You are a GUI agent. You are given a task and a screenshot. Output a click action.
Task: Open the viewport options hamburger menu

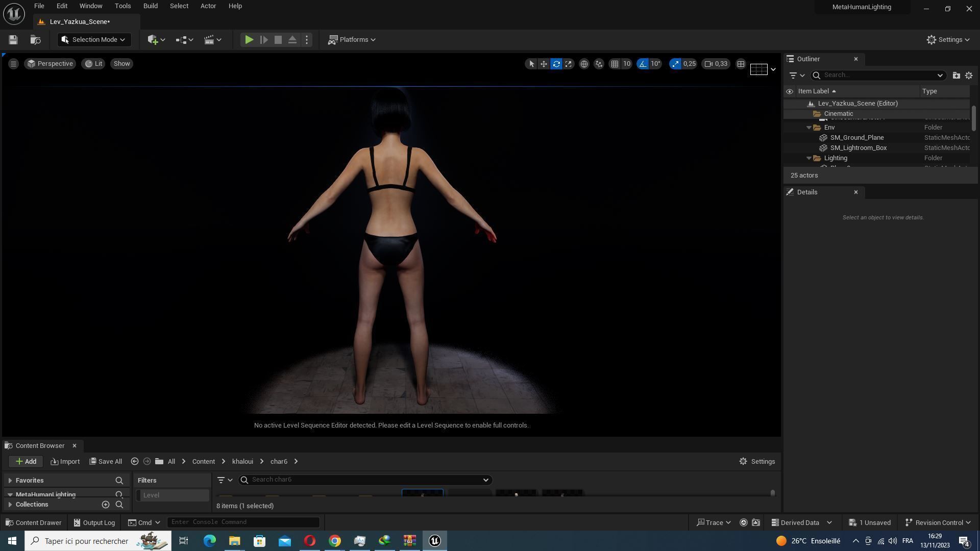14,64
